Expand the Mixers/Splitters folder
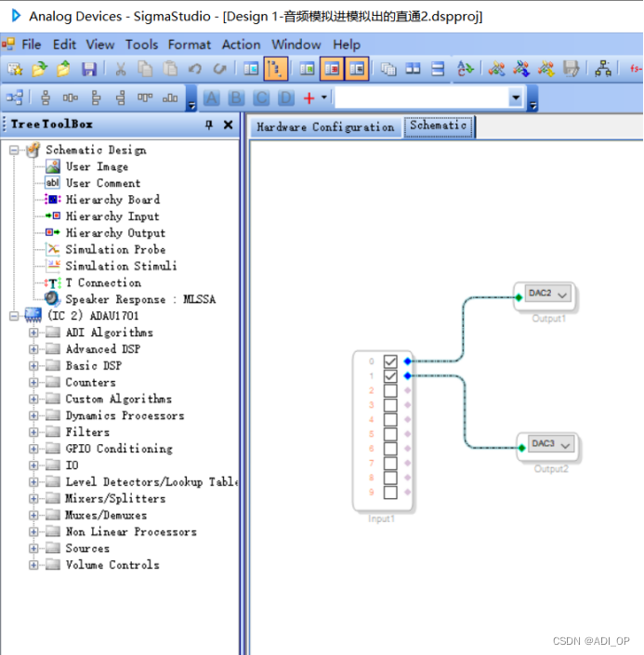This screenshot has width=644, height=655. (x=33, y=498)
